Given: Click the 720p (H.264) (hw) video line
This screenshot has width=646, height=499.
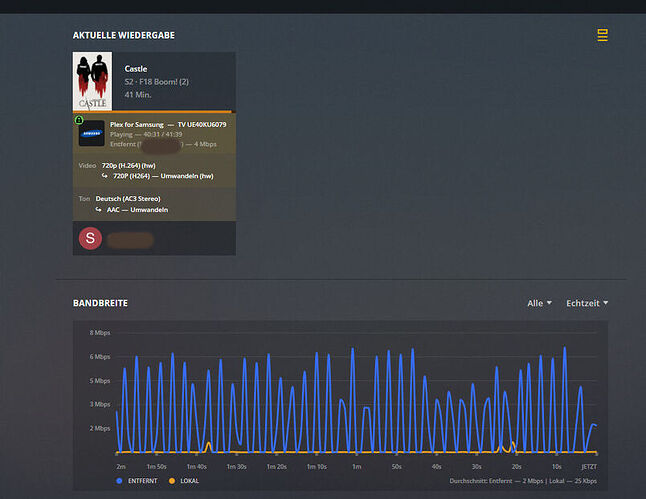Looking at the screenshot, I should (129, 166).
